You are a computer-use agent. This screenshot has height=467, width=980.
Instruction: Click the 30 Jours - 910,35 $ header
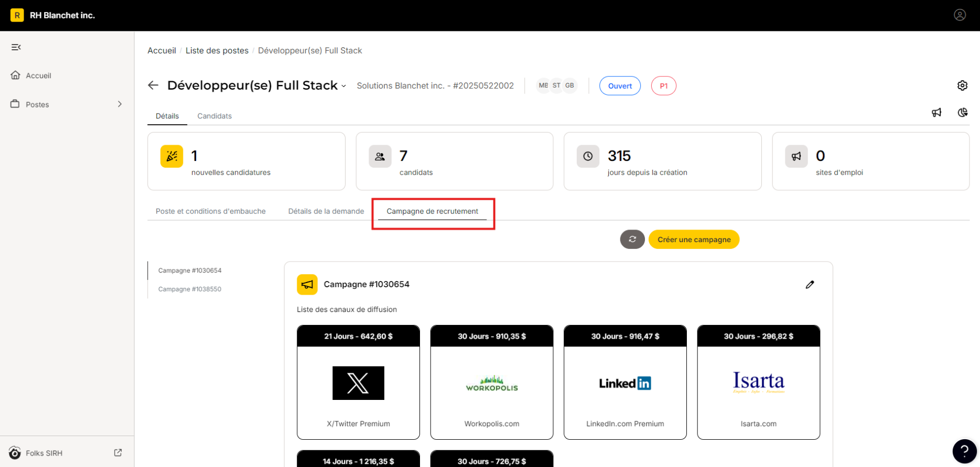pos(492,336)
